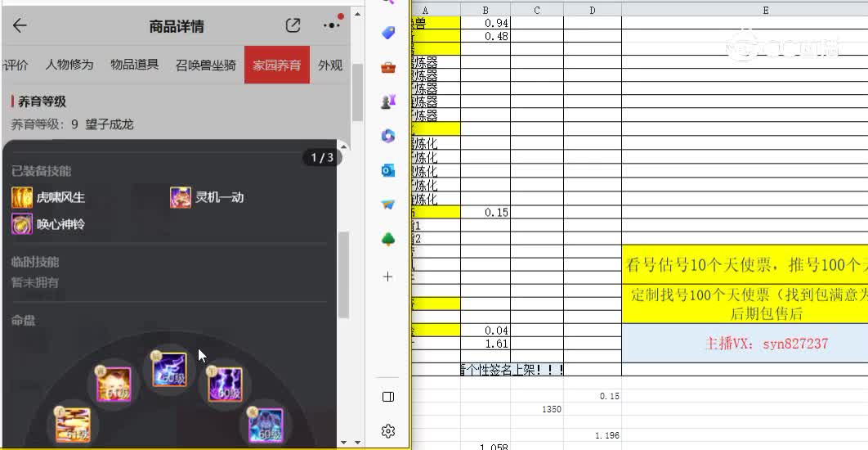Click the inner panel scrollbar up arrow

click(x=344, y=146)
